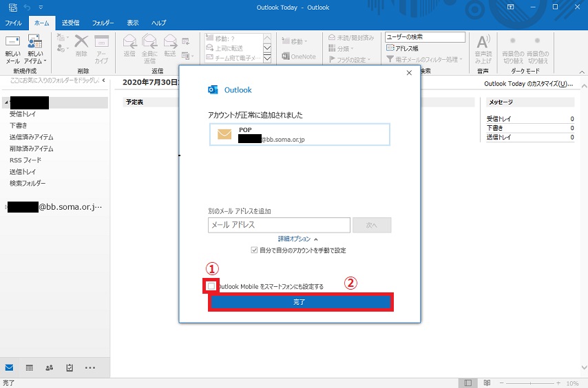The image size is (588, 388).
Task: Expand the @bb.soma.or.jp account tree node
Action: click(x=6, y=207)
